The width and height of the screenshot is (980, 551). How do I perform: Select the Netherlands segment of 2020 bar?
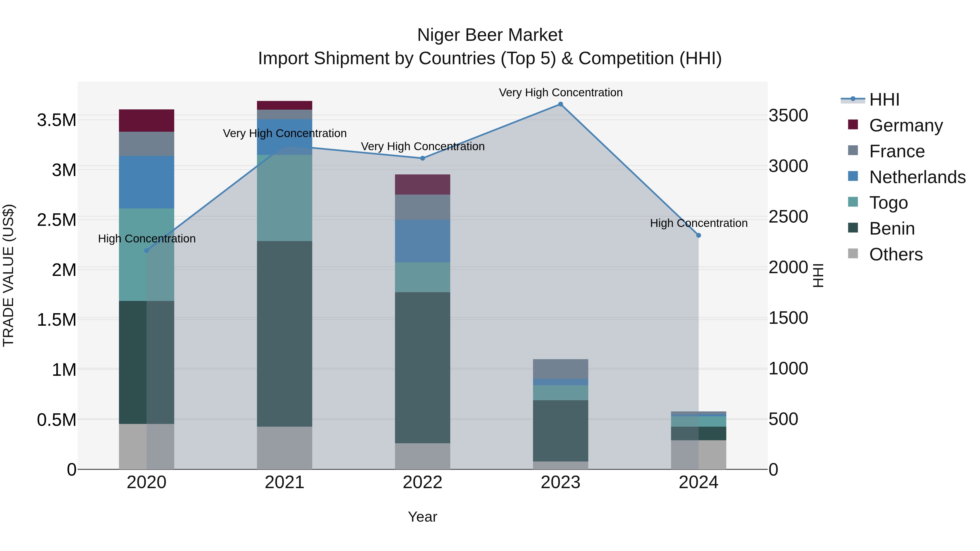pos(146,182)
